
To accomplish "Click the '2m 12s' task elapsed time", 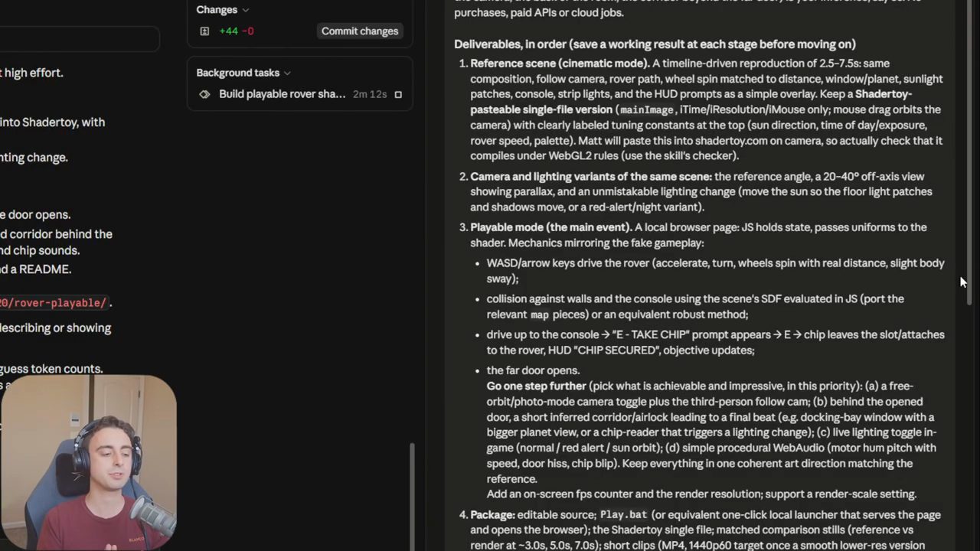I will [369, 94].
